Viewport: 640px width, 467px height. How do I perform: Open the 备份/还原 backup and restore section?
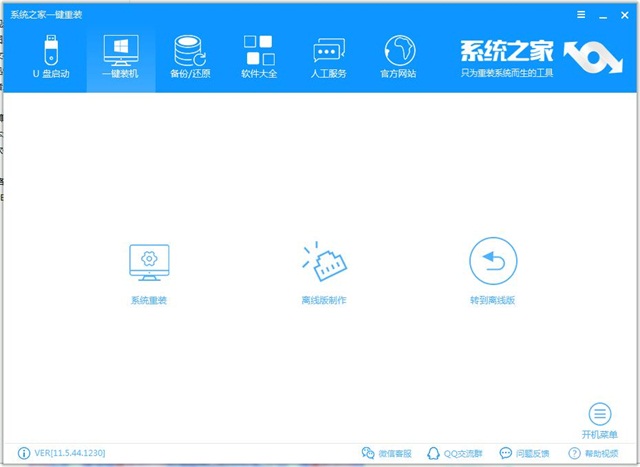pos(190,59)
